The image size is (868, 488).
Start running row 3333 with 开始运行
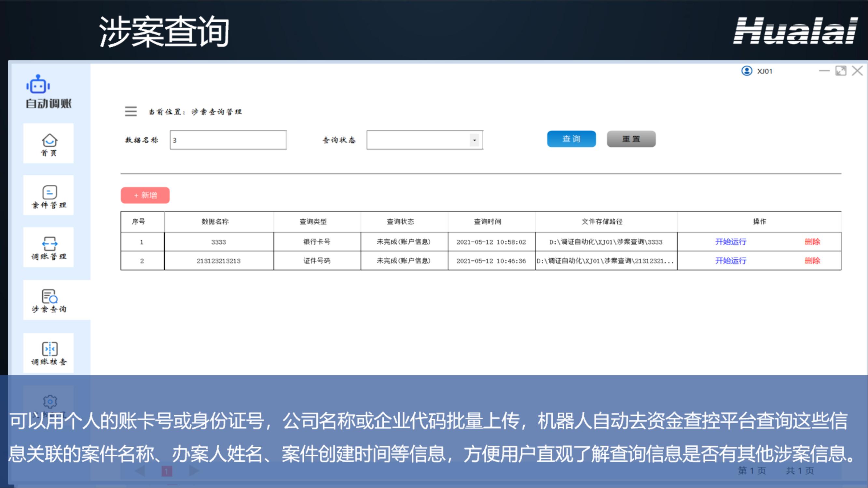[x=731, y=242]
